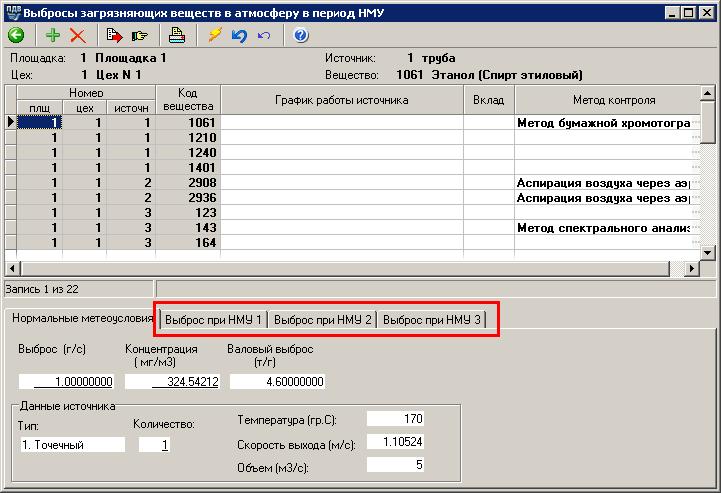Click the printer icon in toolbar
The width and height of the screenshot is (721, 493).
coord(177,36)
